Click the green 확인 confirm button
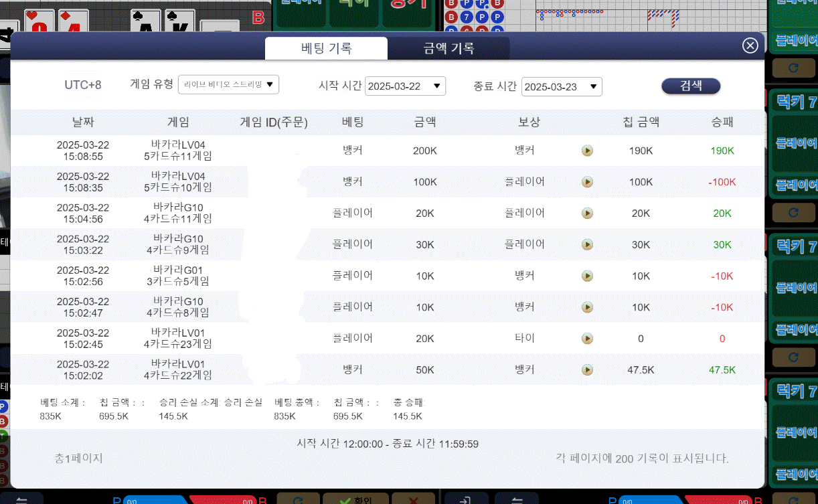Viewport: 818px width, 504px height. click(x=355, y=499)
